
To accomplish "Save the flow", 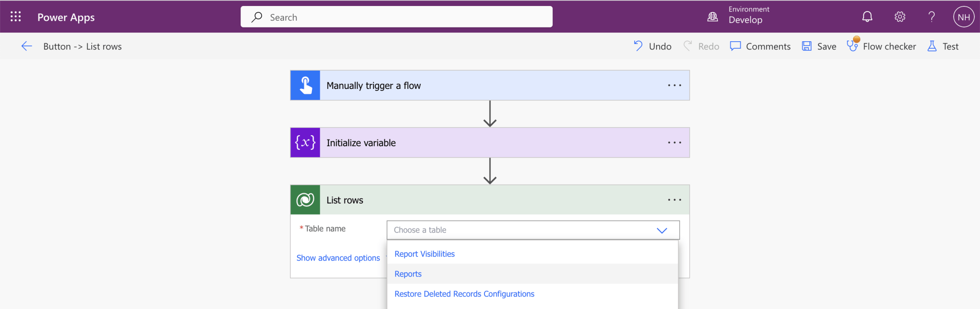I will tap(819, 46).
